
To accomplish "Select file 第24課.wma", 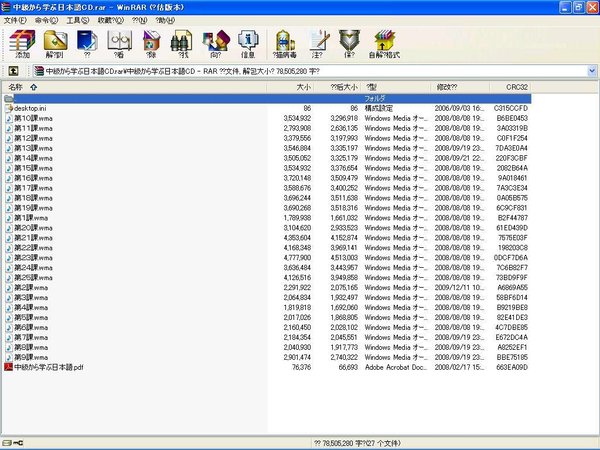I will pos(33,267).
